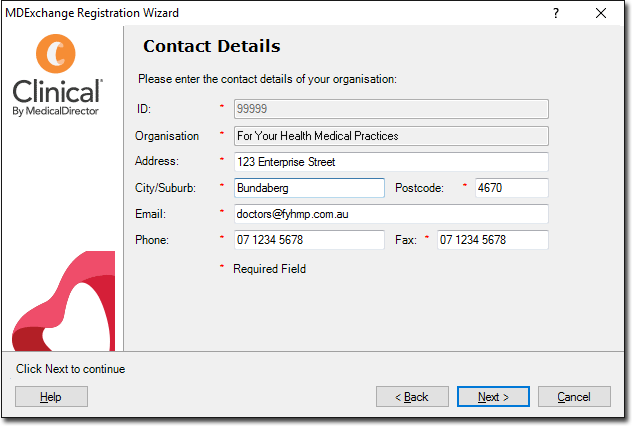Select the Organisation name field

tap(390, 135)
